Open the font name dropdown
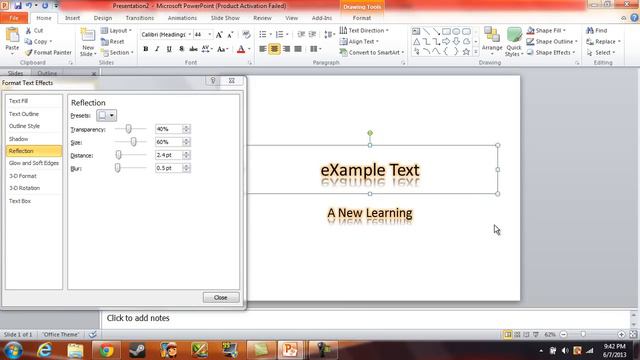This screenshot has height=360, width=640. pyautogui.click(x=190, y=35)
